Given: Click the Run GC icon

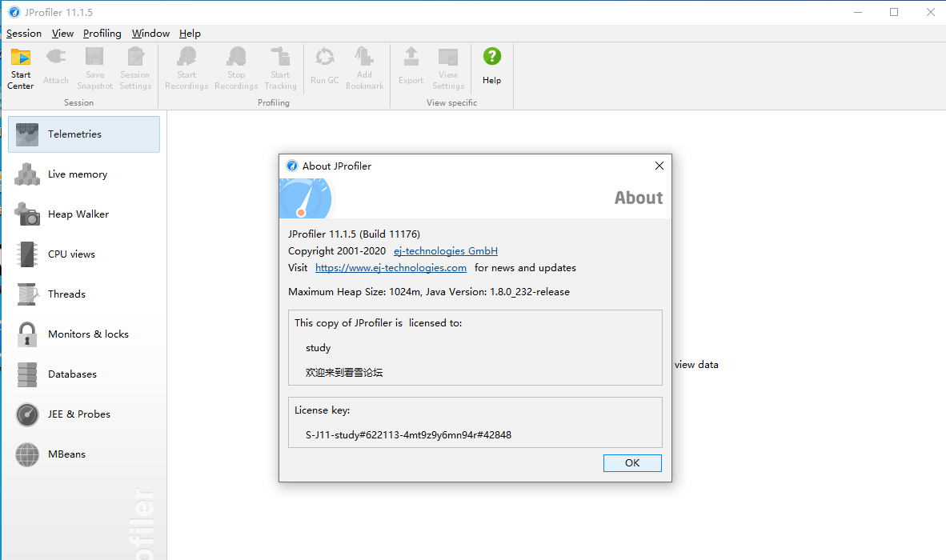Looking at the screenshot, I should (325, 66).
